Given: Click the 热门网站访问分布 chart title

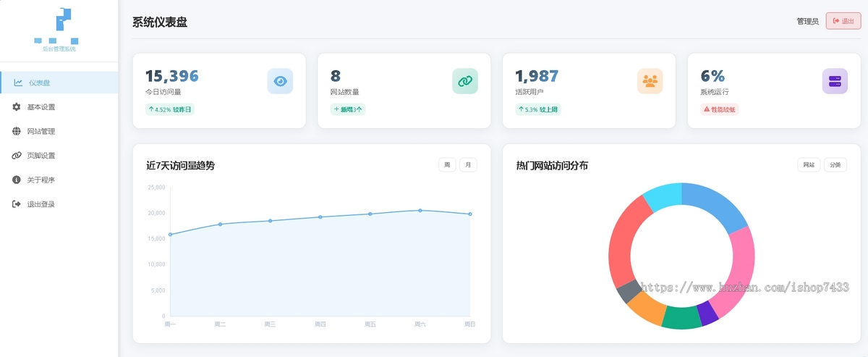Looking at the screenshot, I should point(552,166).
